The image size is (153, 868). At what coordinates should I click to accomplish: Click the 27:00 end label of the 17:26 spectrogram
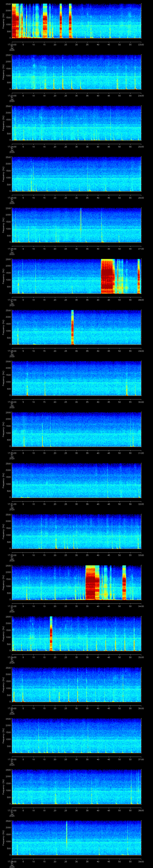tap(141, 249)
